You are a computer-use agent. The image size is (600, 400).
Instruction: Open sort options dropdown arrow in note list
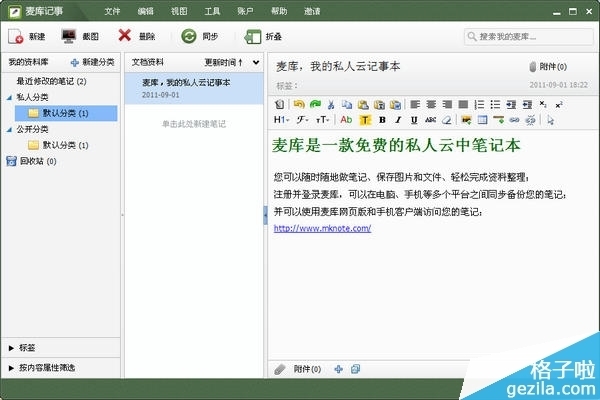(x=256, y=62)
